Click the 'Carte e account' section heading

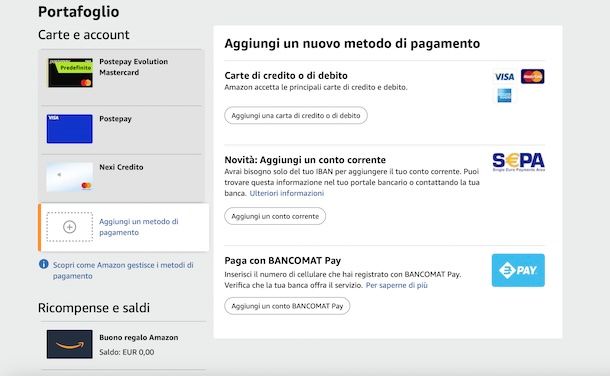click(x=84, y=35)
